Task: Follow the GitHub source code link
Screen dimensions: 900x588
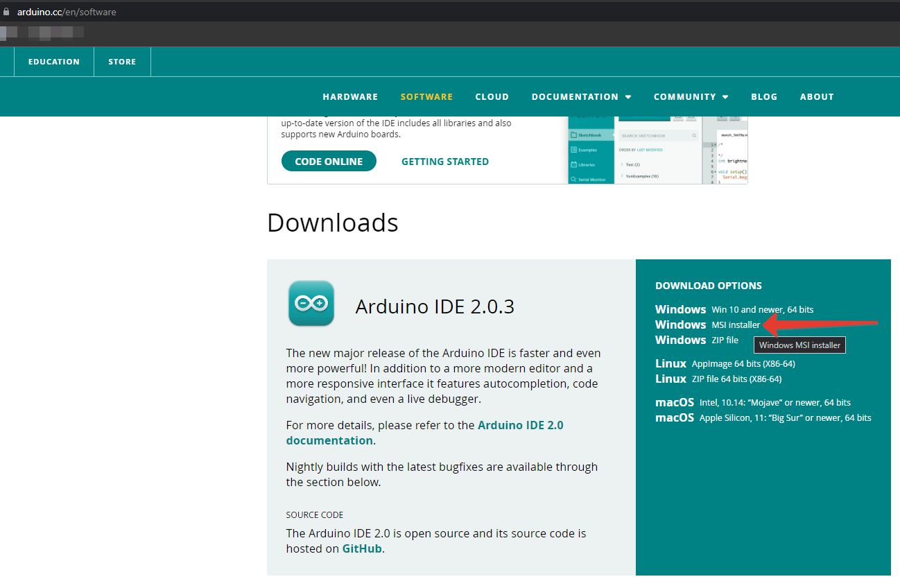Action: coord(362,548)
